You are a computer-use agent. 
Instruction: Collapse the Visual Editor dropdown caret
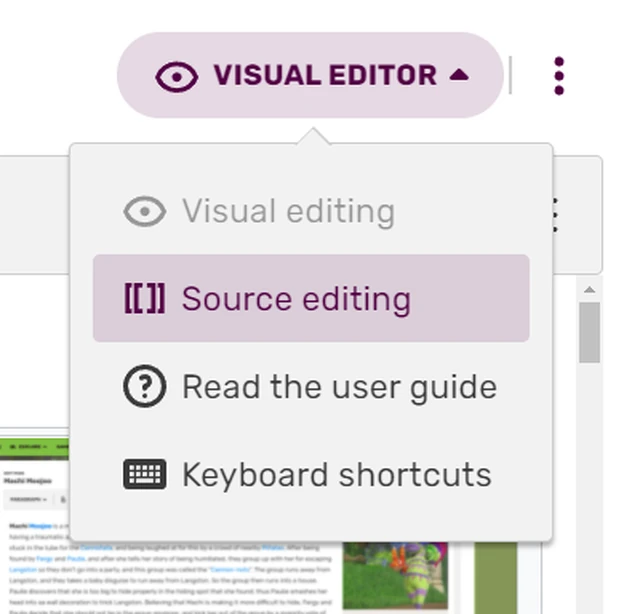click(459, 75)
